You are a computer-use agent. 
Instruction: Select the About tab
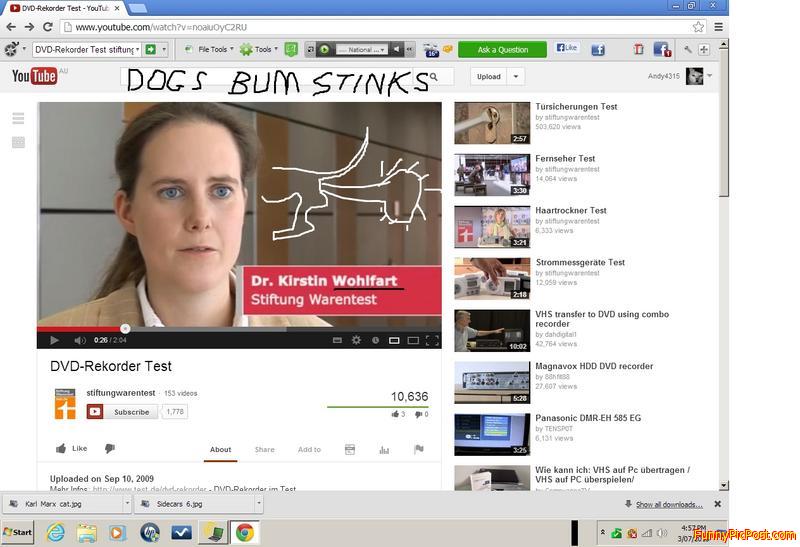(x=220, y=450)
